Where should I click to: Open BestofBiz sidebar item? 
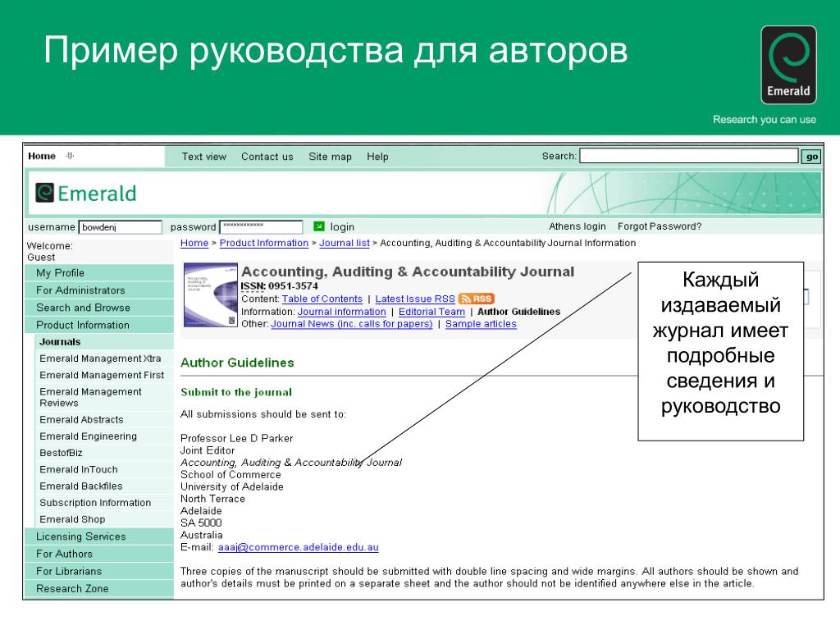pos(104,453)
